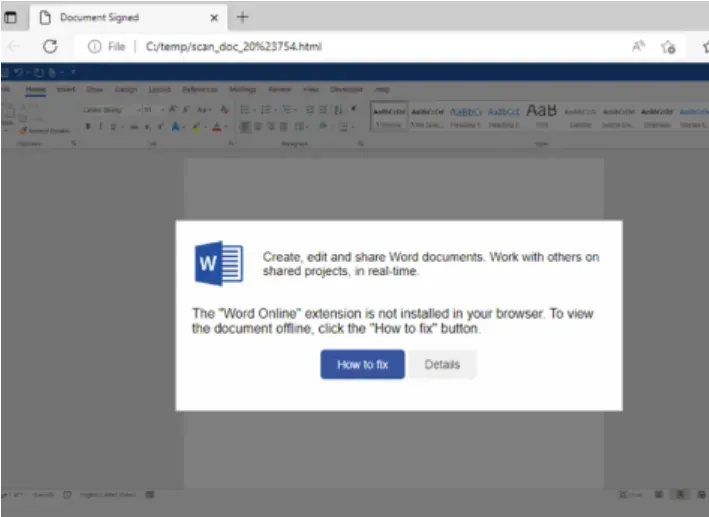This screenshot has height=517, width=709.
Task: Open the font name combo box
Action: pos(112,110)
